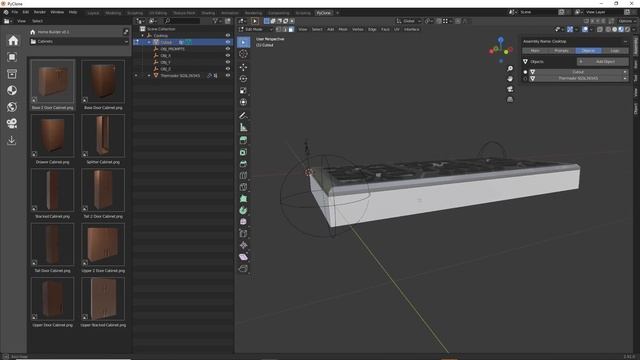640x360 pixels.
Task: Click the Home Builder library button
Action: [x=75, y=32]
